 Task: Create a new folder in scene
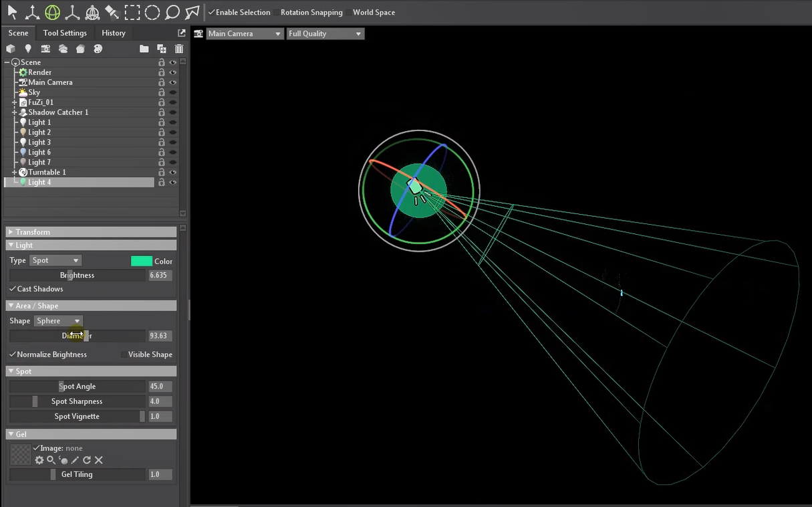point(144,49)
